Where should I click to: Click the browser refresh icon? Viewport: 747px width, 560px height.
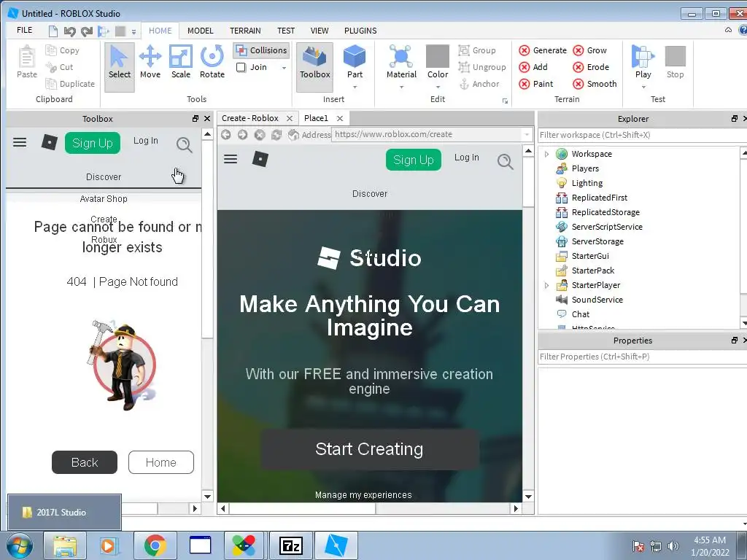[276, 135]
